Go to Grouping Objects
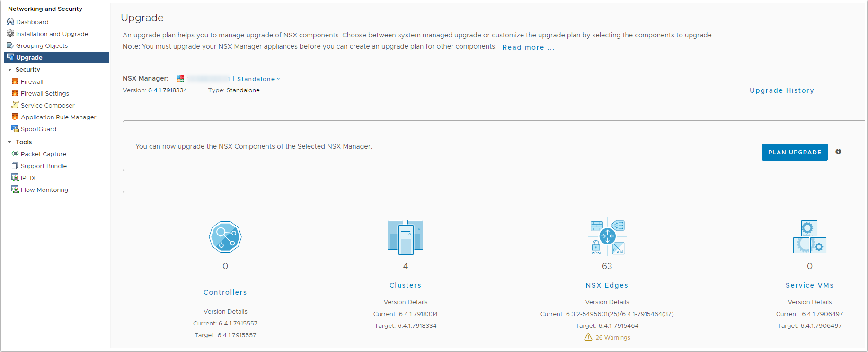The width and height of the screenshot is (868, 352). [x=42, y=45]
